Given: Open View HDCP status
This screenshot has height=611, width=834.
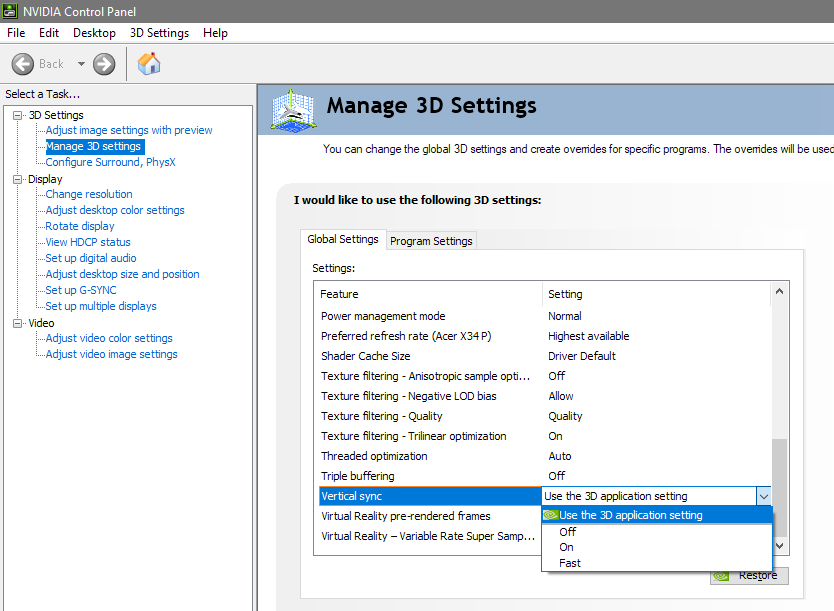Looking at the screenshot, I should [x=88, y=242].
